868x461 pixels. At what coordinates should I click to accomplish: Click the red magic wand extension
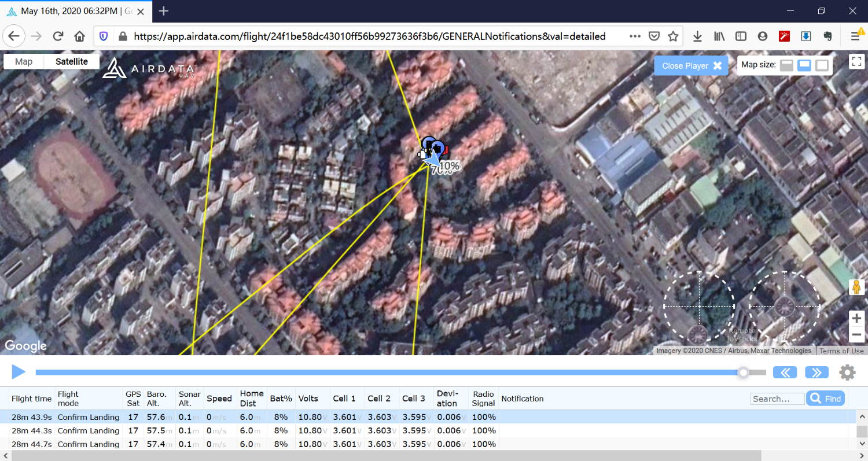tap(784, 36)
